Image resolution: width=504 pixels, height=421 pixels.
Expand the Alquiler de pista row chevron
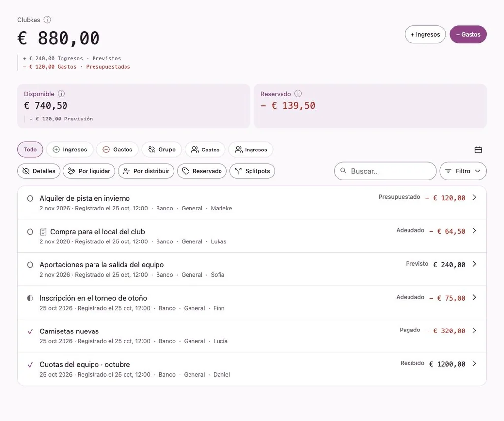pyautogui.click(x=475, y=197)
